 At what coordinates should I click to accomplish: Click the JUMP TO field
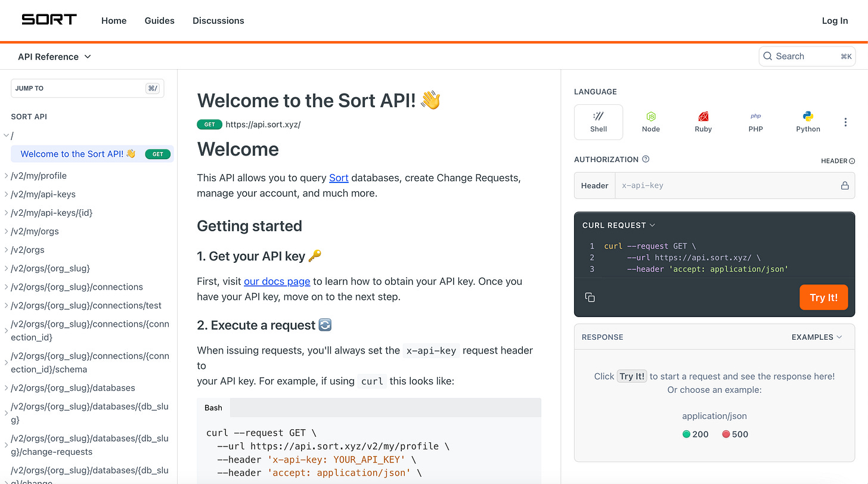tap(87, 88)
